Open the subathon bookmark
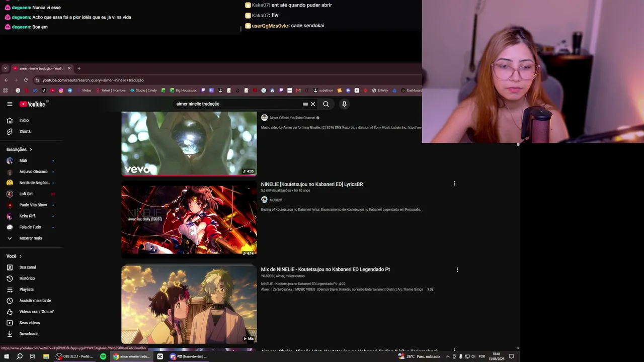Viewport: 644px width, 362px height. click(323, 90)
